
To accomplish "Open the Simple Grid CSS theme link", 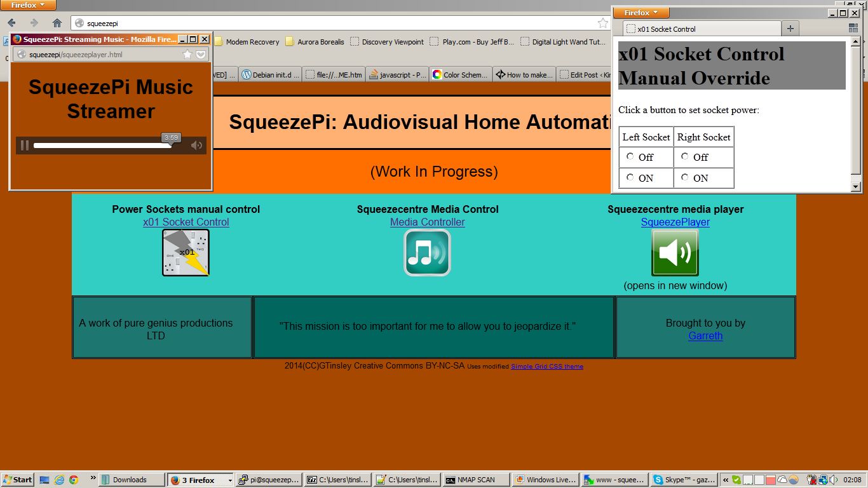I will click(x=547, y=367).
